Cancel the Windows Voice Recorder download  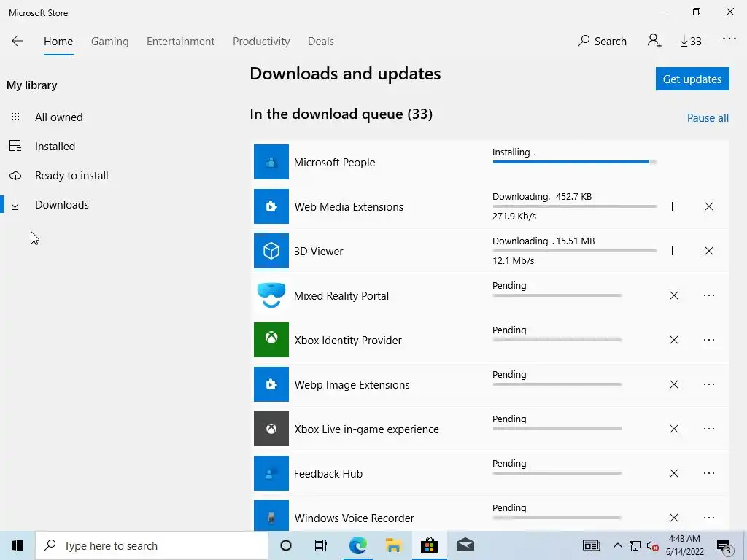(x=673, y=518)
